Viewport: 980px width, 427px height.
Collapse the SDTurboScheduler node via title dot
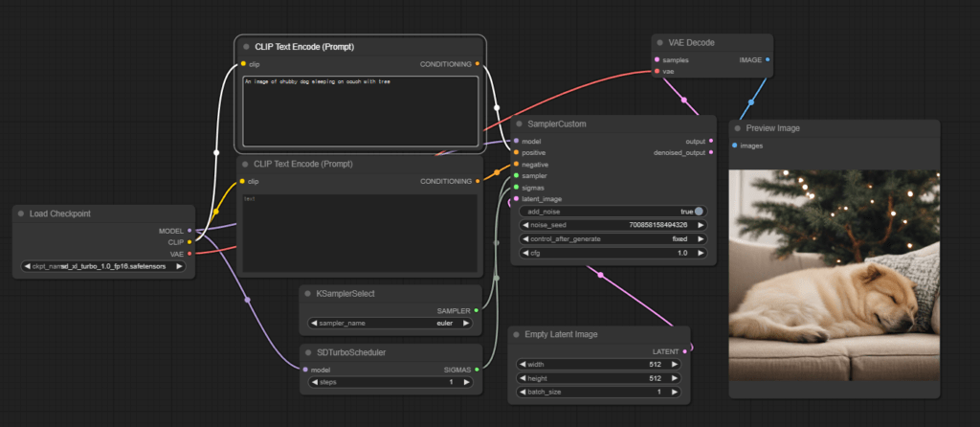point(307,352)
